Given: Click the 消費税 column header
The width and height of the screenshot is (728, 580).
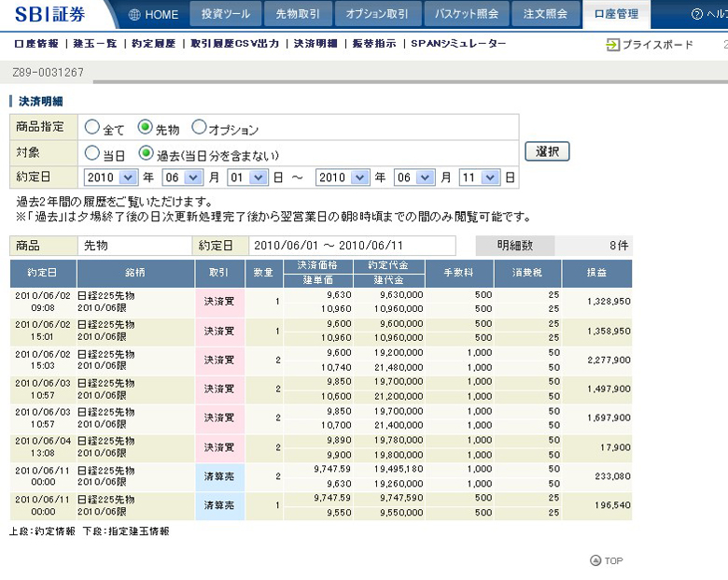Looking at the screenshot, I should (527, 273).
